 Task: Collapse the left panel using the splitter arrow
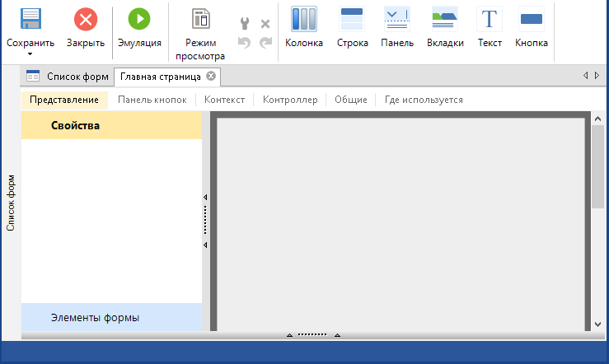[205, 198]
